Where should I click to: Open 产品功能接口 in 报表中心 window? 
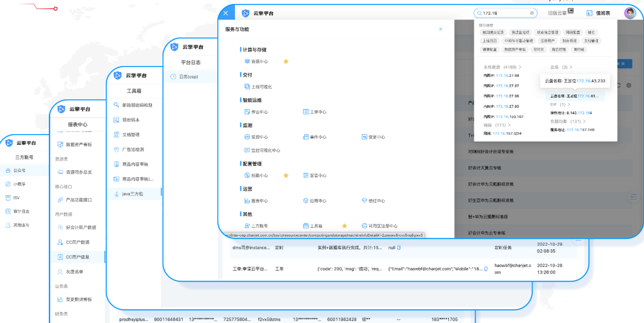pyautogui.click(x=75, y=200)
